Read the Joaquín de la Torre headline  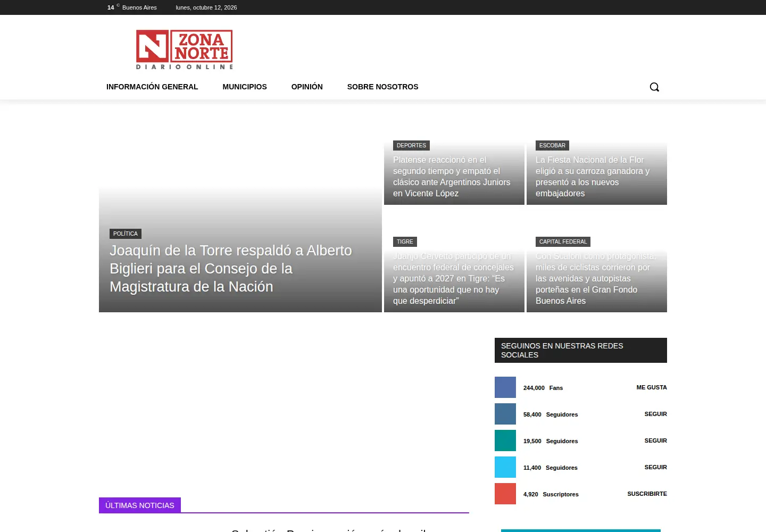[231, 269]
